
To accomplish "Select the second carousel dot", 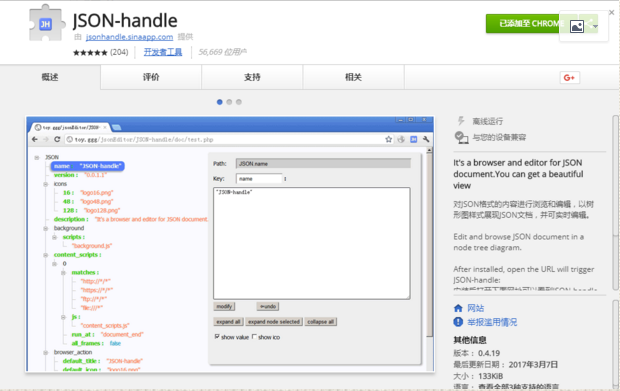I will tap(229, 102).
